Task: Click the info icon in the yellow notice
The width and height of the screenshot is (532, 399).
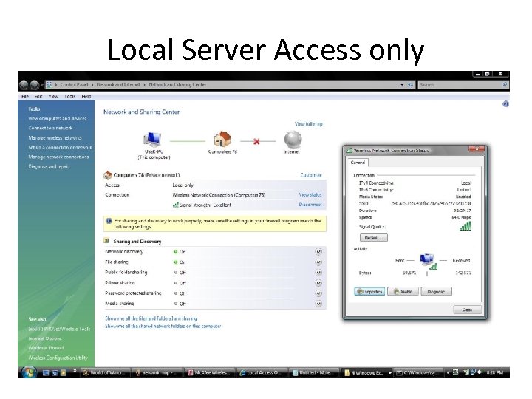Action: (x=109, y=221)
